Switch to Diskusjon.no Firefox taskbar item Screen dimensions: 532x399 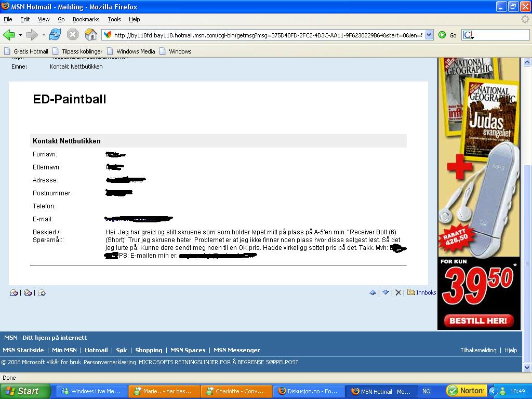[309, 391]
